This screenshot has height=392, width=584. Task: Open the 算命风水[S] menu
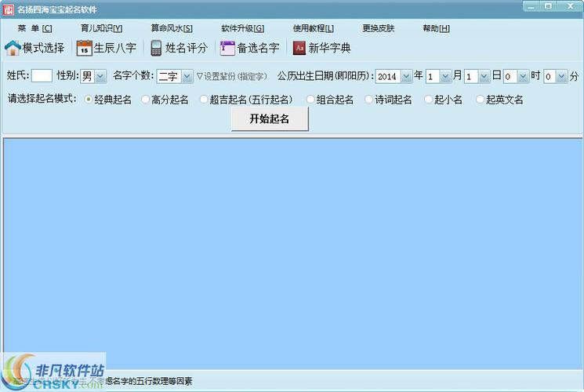[x=172, y=28]
